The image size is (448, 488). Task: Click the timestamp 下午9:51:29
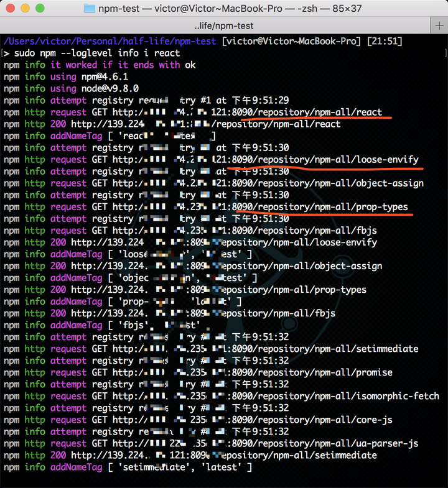[x=261, y=100]
